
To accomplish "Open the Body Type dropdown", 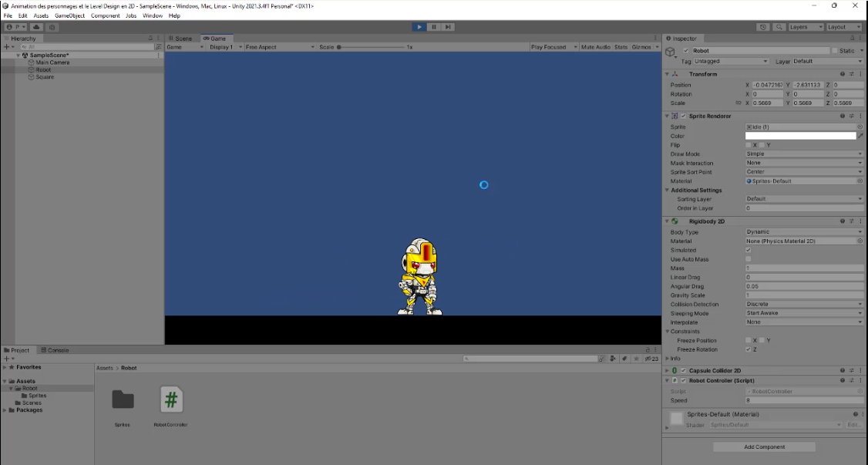I will [804, 232].
